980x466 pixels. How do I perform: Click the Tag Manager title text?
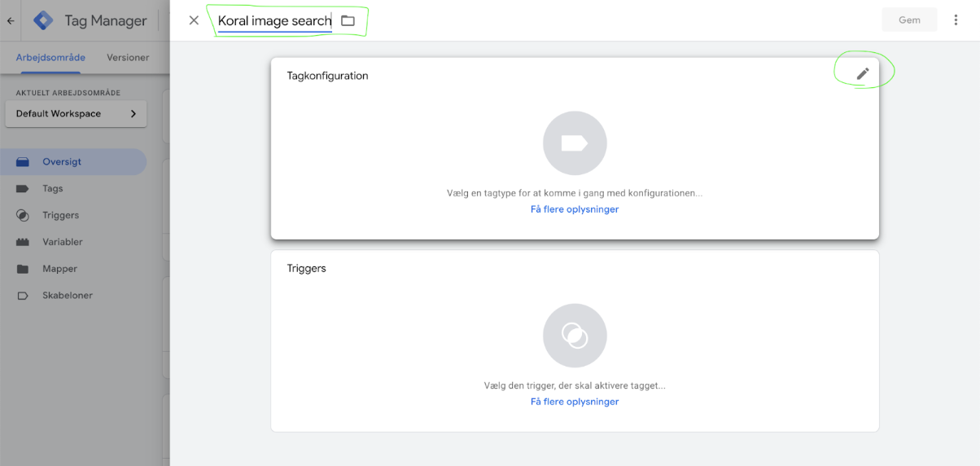tap(106, 21)
